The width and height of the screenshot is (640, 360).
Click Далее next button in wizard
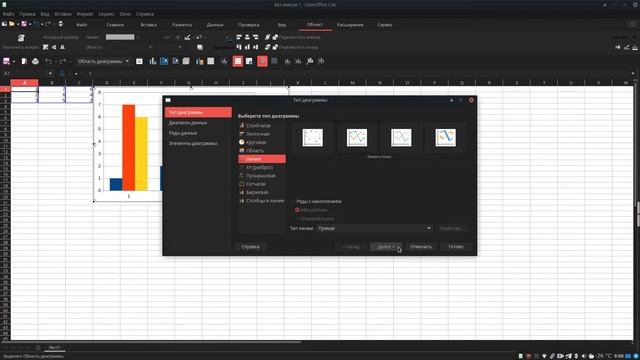point(386,247)
